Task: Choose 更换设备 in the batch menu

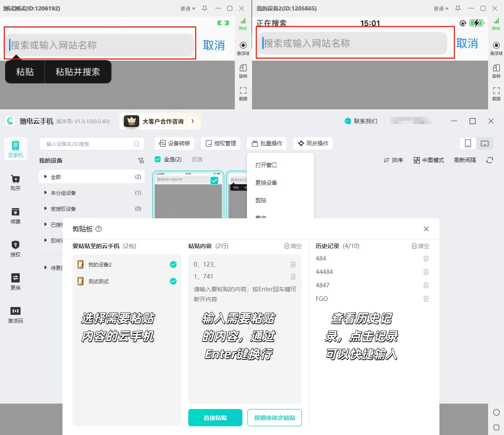Action: (x=266, y=183)
